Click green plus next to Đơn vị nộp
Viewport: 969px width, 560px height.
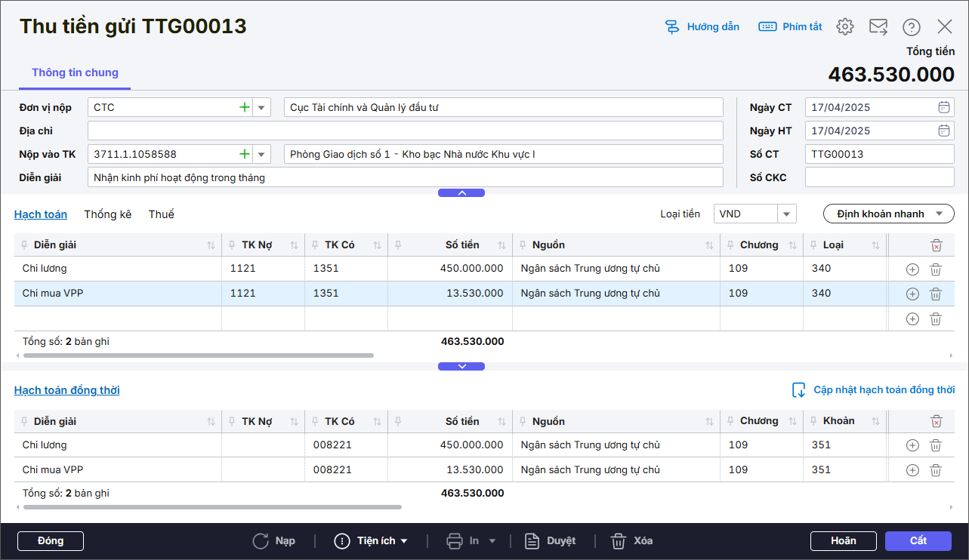[x=244, y=108]
